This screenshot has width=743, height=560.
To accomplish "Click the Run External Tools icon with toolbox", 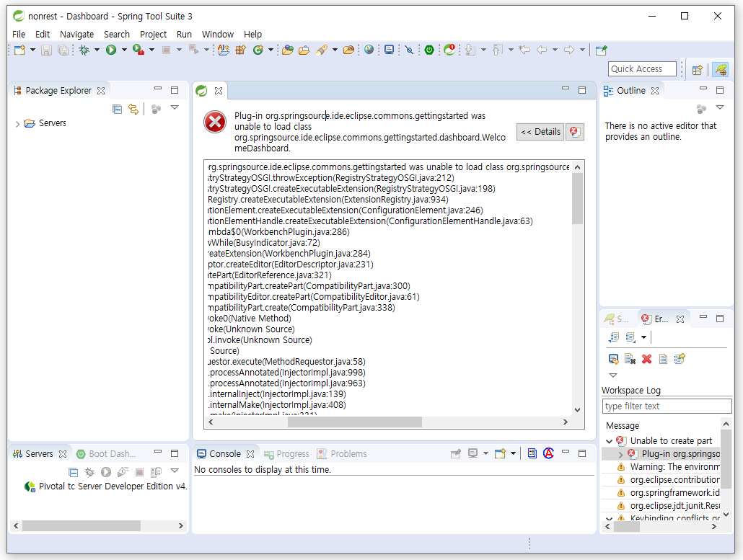I will [139, 50].
